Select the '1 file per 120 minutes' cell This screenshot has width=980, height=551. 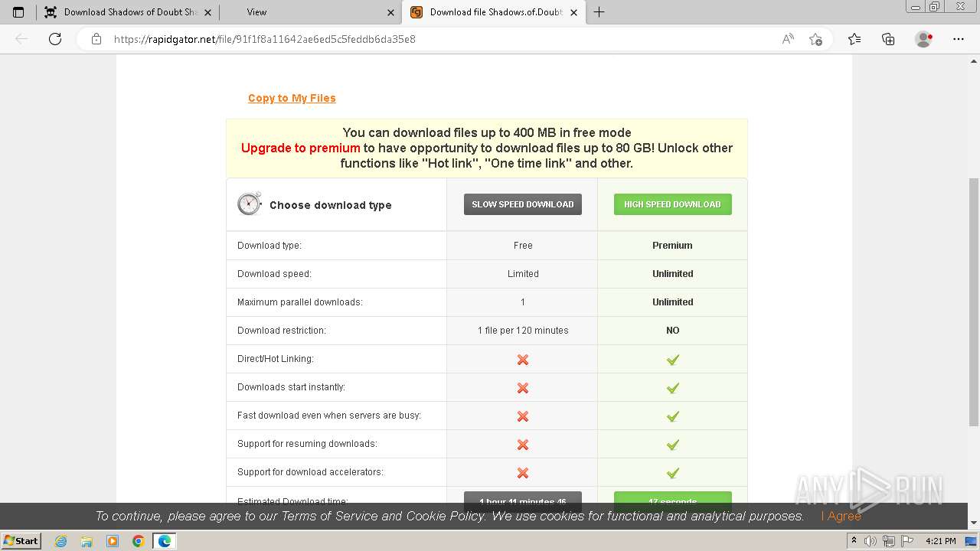(523, 331)
